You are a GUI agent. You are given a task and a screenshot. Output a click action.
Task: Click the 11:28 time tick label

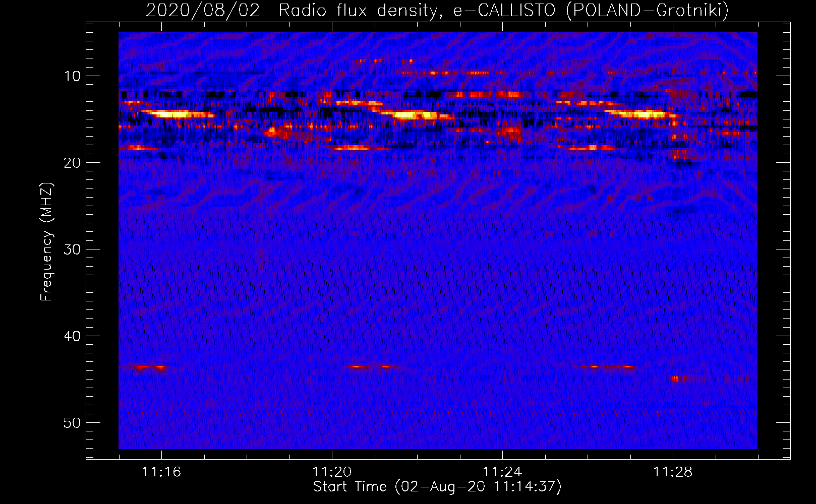click(x=673, y=472)
